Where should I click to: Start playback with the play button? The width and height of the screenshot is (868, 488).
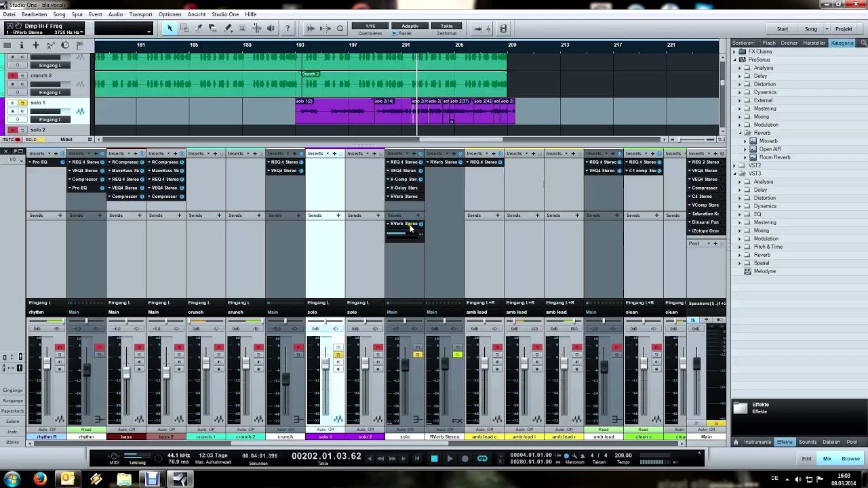[x=450, y=459]
